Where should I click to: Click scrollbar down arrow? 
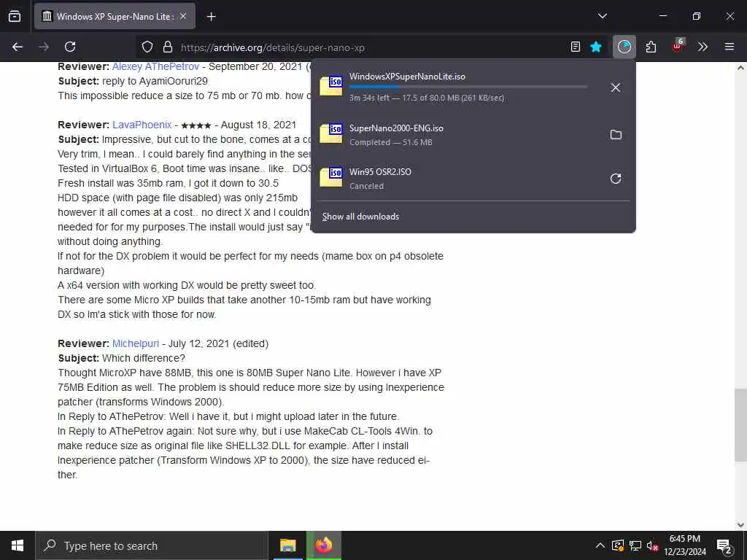(740, 525)
